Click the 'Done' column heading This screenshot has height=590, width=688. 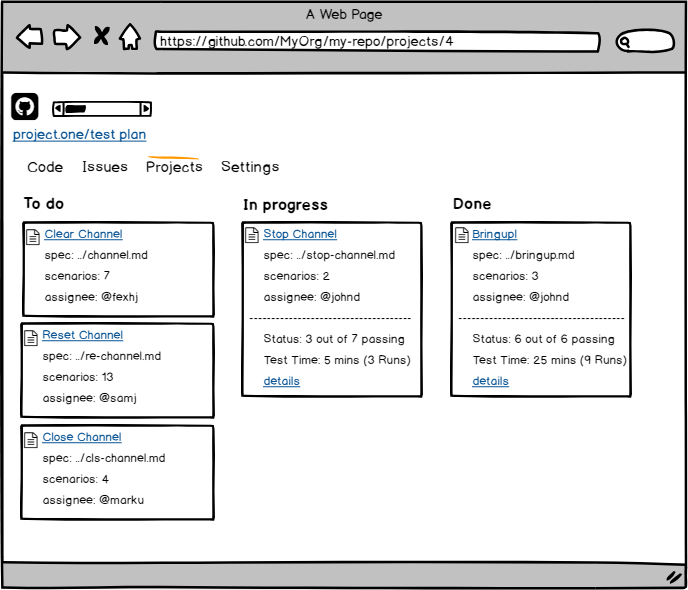point(472,204)
